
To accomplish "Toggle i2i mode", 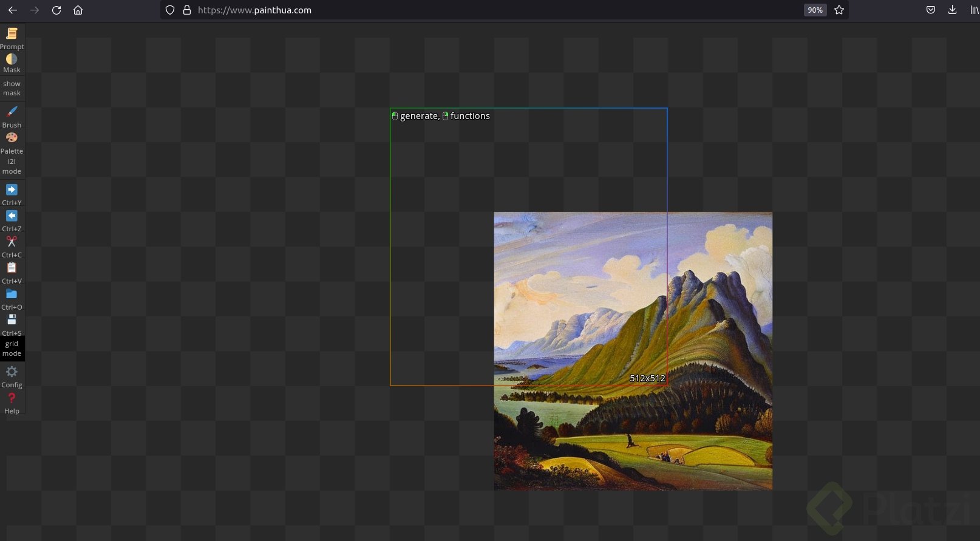I will coord(12,166).
